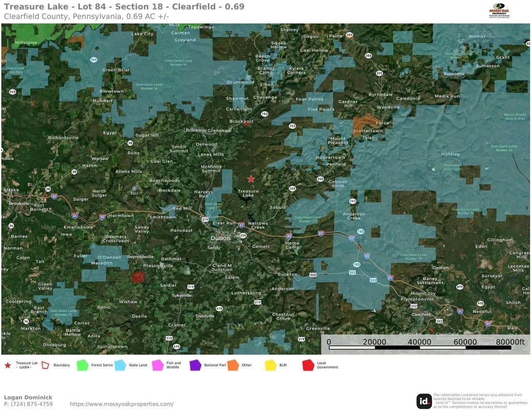Click the Boundary outline icon in legend
Screen dimensions: 532x411
point(45,365)
